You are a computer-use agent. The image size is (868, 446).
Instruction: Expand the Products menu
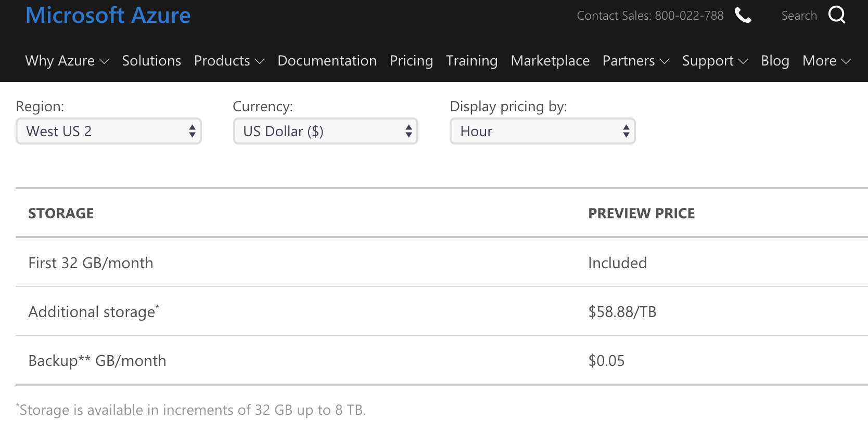(229, 61)
